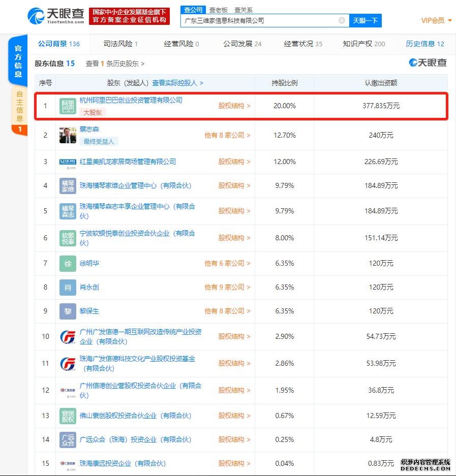Expand 他有 6 家公司 for 徐明华
456x476 pixels.
pos(227,264)
